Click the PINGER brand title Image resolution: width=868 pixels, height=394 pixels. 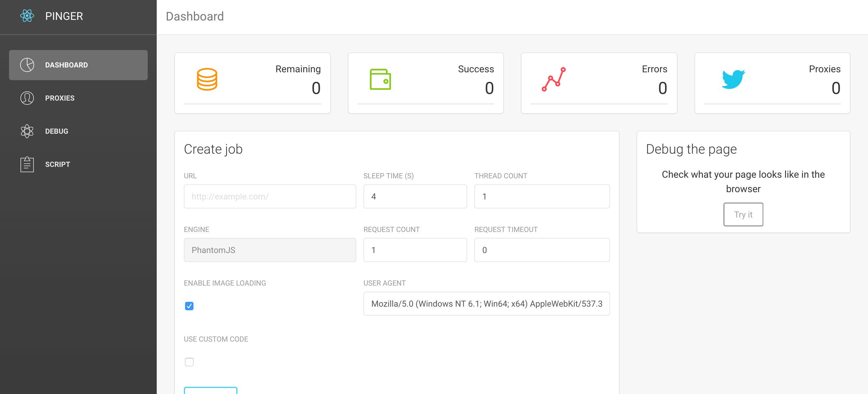(x=64, y=16)
